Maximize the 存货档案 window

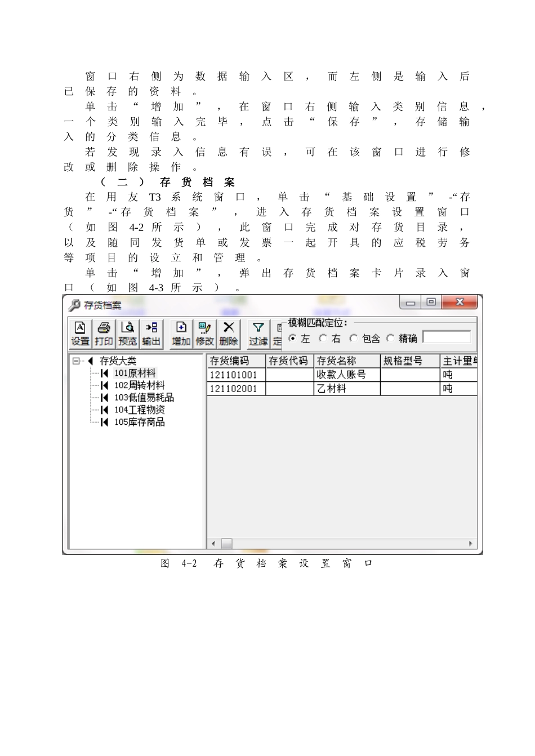(x=431, y=303)
